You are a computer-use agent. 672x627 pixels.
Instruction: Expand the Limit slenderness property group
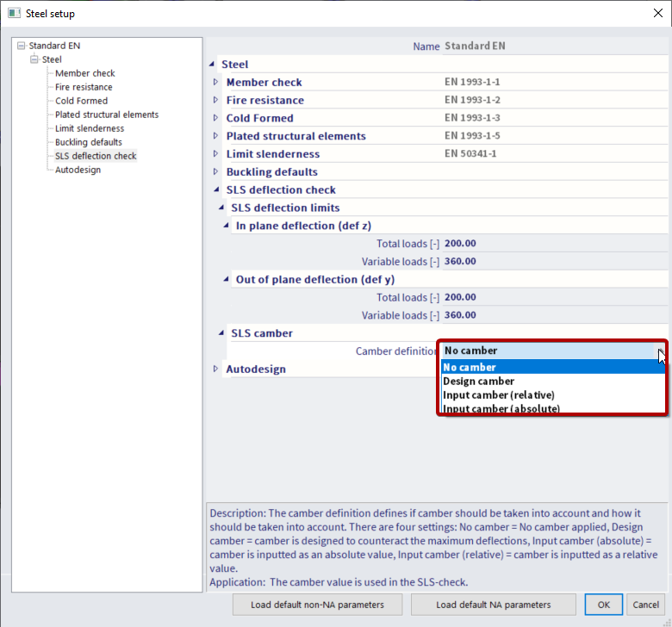(216, 154)
